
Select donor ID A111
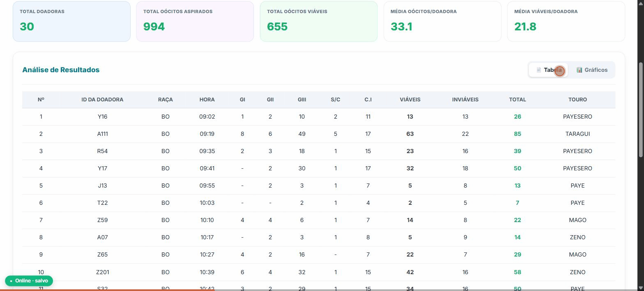pyautogui.click(x=102, y=134)
